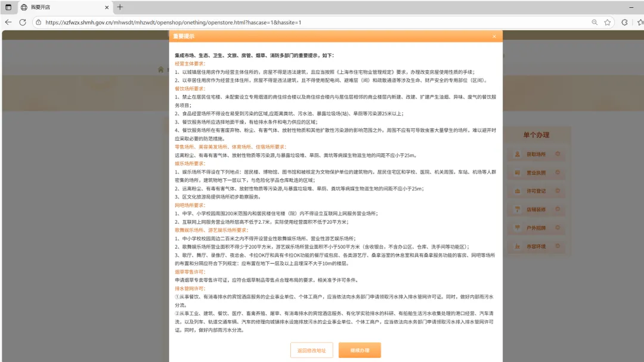Close the 重要提示 dialog with X

(x=494, y=36)
